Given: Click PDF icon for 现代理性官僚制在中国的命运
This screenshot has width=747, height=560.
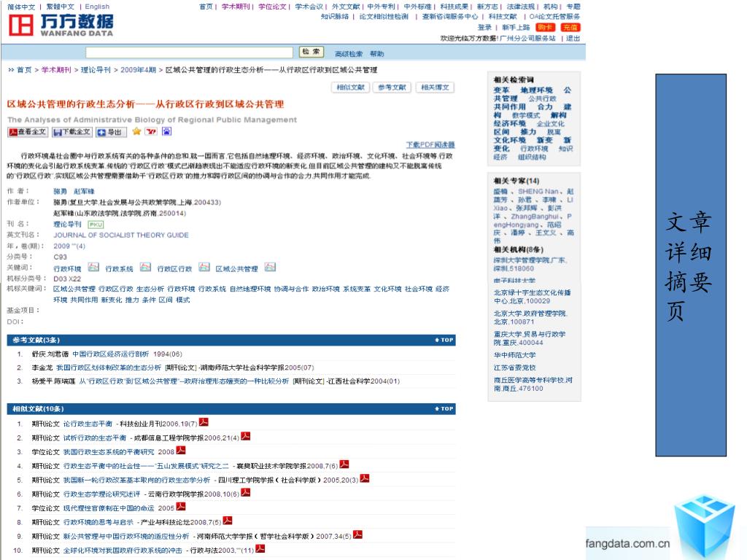Looking at the screenshot, I should pyautogui.click(x=181, y=506).
